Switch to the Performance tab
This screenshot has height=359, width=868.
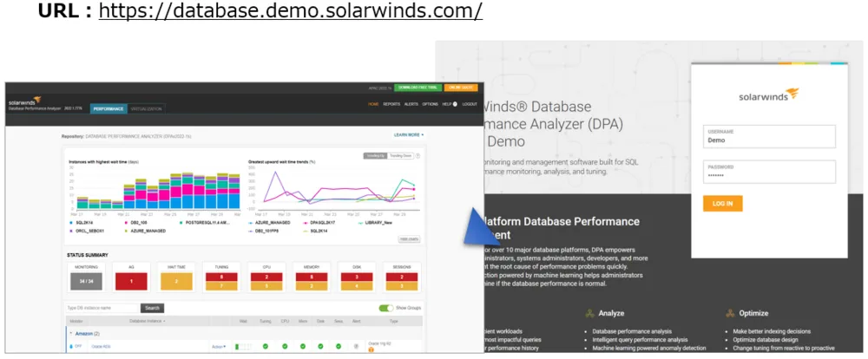[108, 109]
